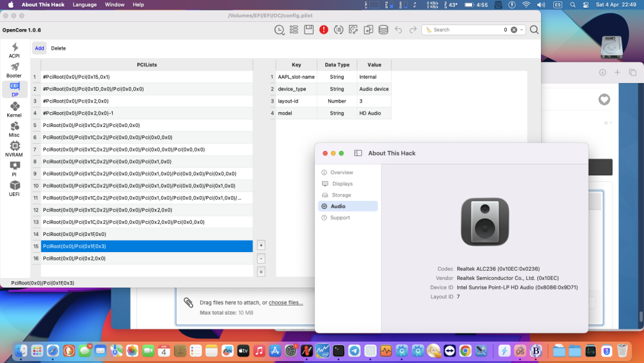Click the heart icon in Safari window
Screen dimensions: 644x363
tap(604, 99)
